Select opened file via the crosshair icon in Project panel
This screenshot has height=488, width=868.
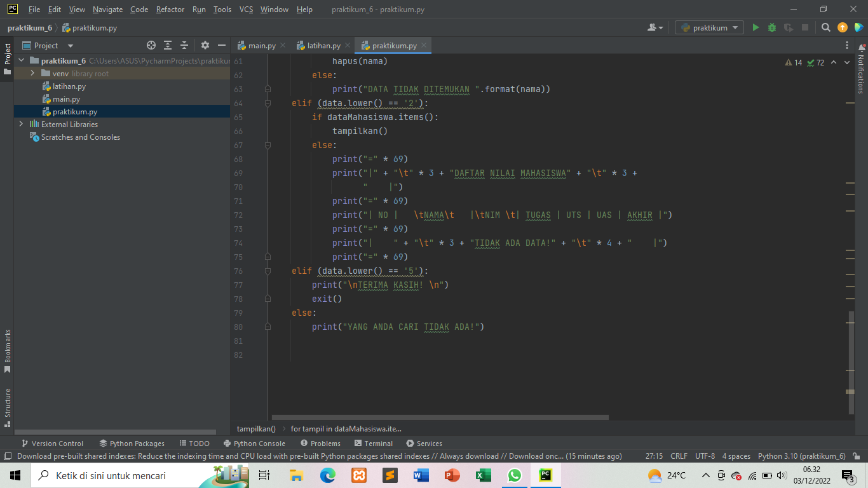151,45
